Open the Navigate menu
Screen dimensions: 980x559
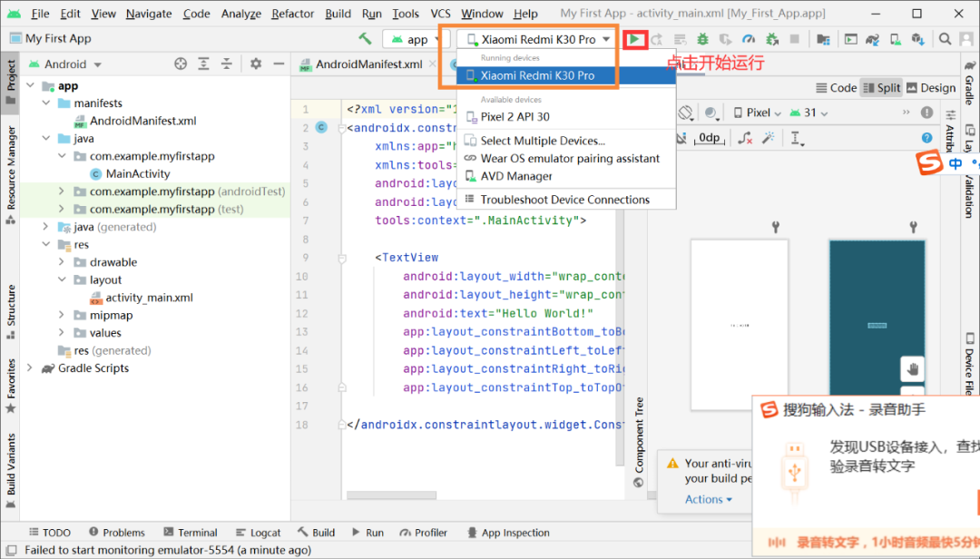point(149,13)
